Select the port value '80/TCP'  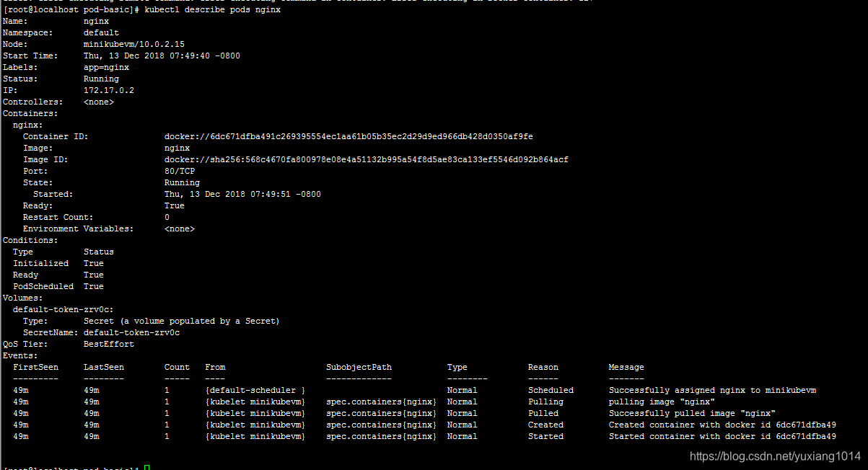pyautogui.click(x=179, y=171)
